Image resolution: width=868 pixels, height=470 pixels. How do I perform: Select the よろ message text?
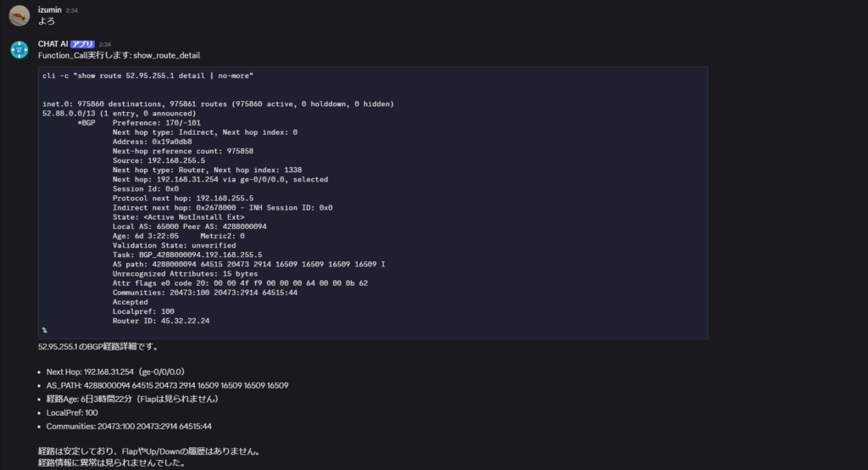point(47,21)
